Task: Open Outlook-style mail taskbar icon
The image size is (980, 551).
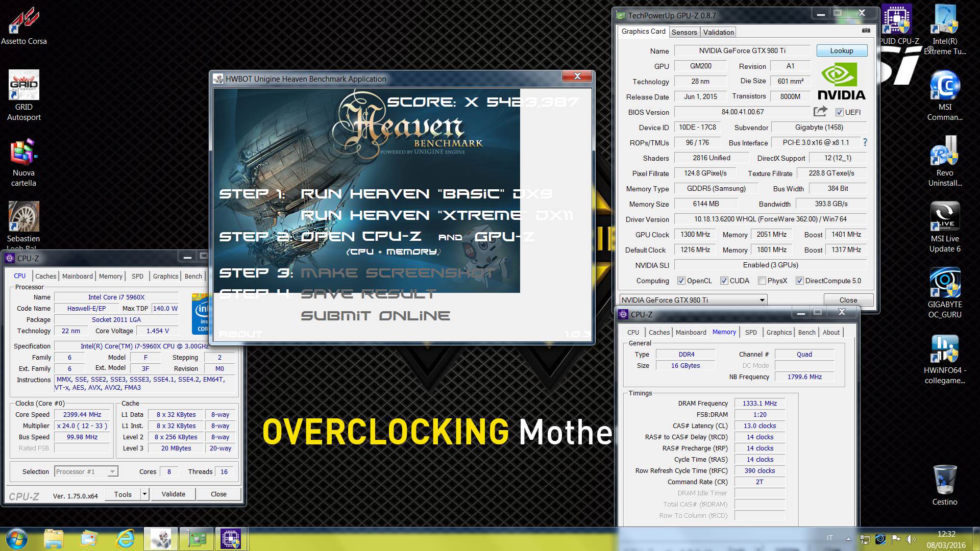Action: click(89, 539)
